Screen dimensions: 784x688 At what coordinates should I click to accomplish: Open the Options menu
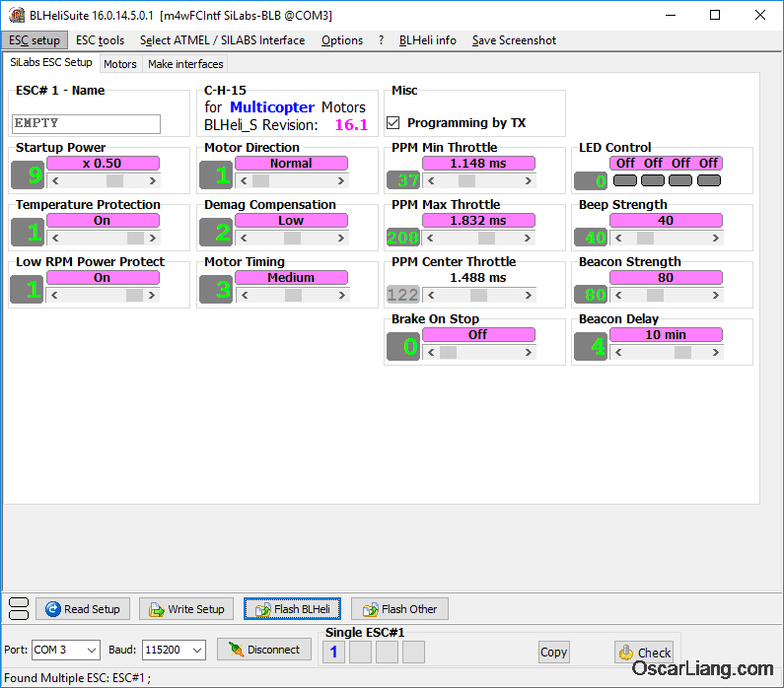coord(342,40)
